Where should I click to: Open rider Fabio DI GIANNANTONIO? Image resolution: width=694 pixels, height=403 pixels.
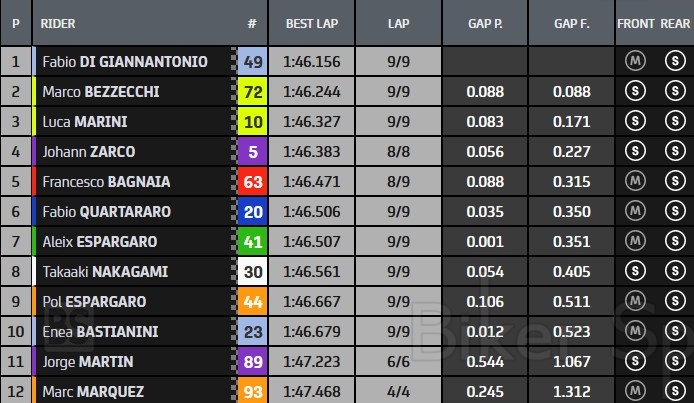tap(125, 62)
